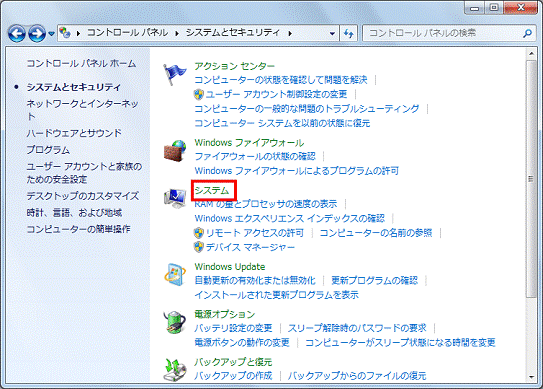The image size is (543, 389).
Task: Open バックアップからのファイルの復元 link
Action: tap(357, 376)
